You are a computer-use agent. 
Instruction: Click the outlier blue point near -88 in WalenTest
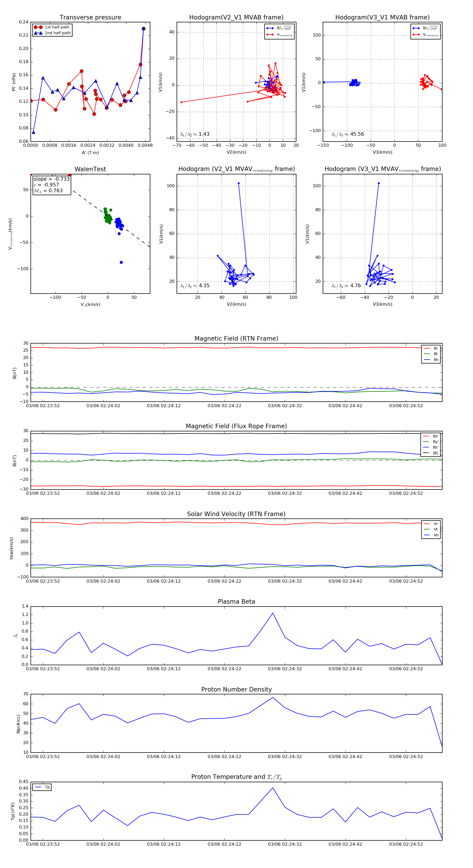[x=121, y=263]
